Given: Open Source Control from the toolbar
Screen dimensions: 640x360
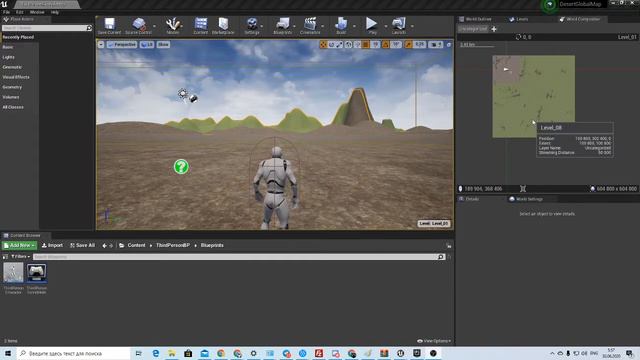Looking at the screenshot, I should click(138, 26).
